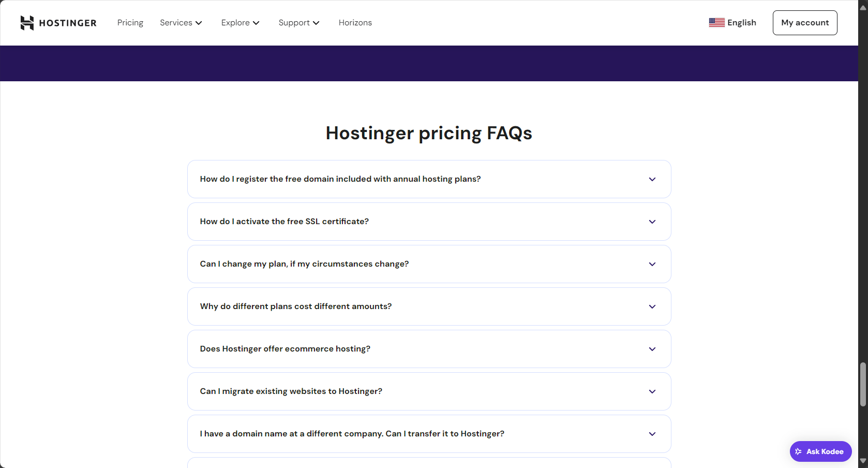Viewport: 868px width, 468px height.
Task: Click the HOSTINGER wordmark text
Action: [68, 23]
